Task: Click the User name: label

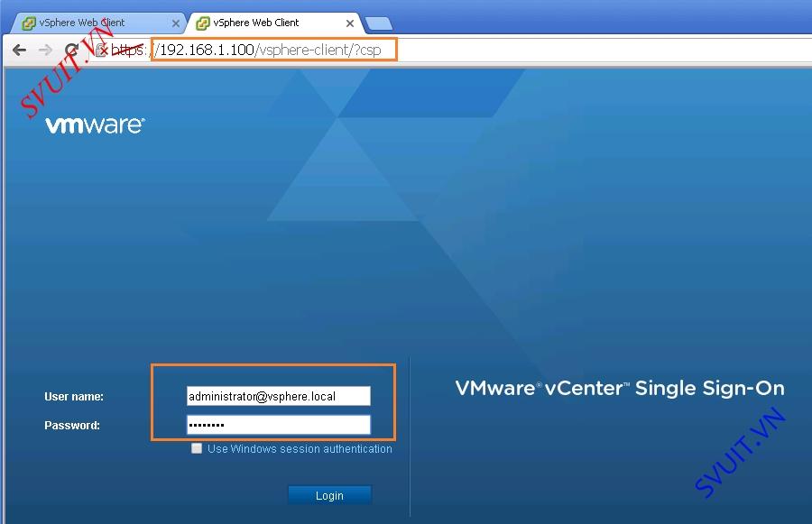Action: [74, 397]
